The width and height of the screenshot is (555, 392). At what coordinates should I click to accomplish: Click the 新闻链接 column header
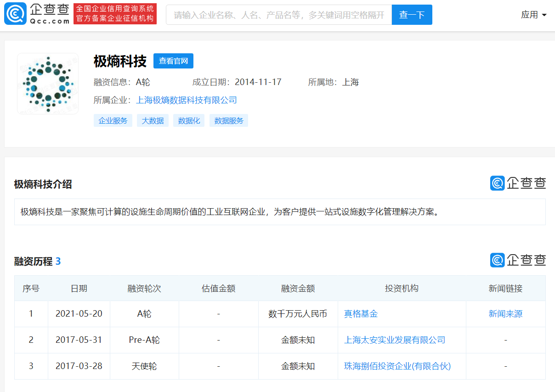click(x=506, y=289)
